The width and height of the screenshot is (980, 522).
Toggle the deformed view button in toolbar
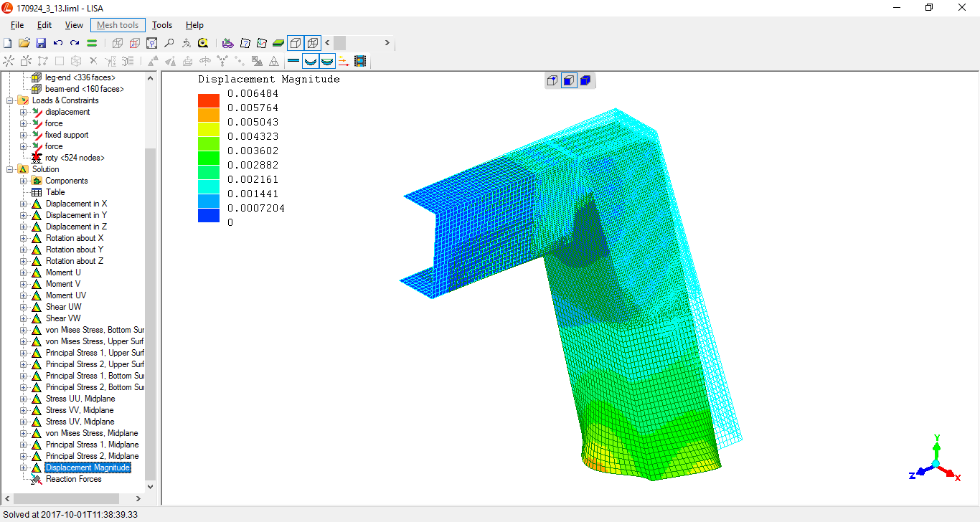click(x=311, y=61)
